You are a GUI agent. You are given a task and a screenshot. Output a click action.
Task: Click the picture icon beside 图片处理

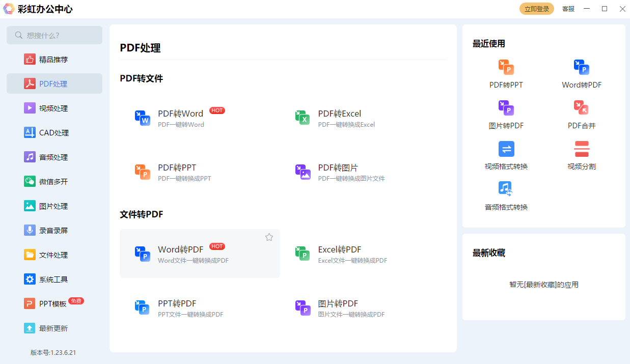tap(30, 206)
